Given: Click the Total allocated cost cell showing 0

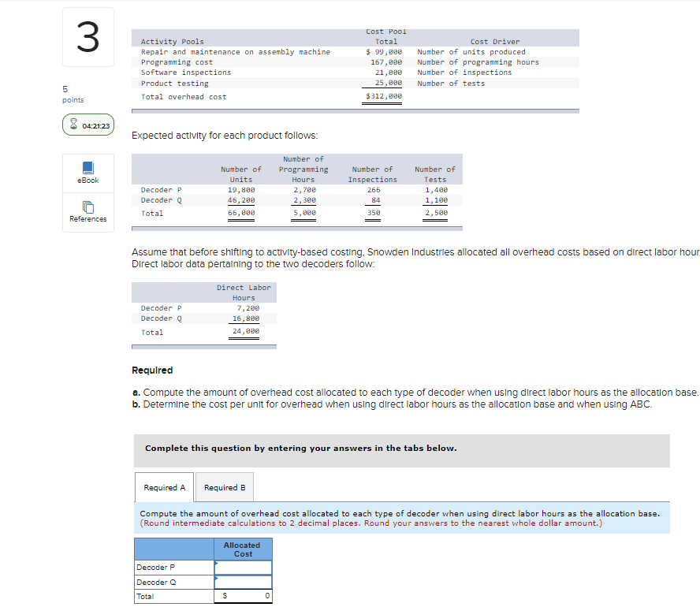Looking at the screenshot, I should [x=244, y=596].
